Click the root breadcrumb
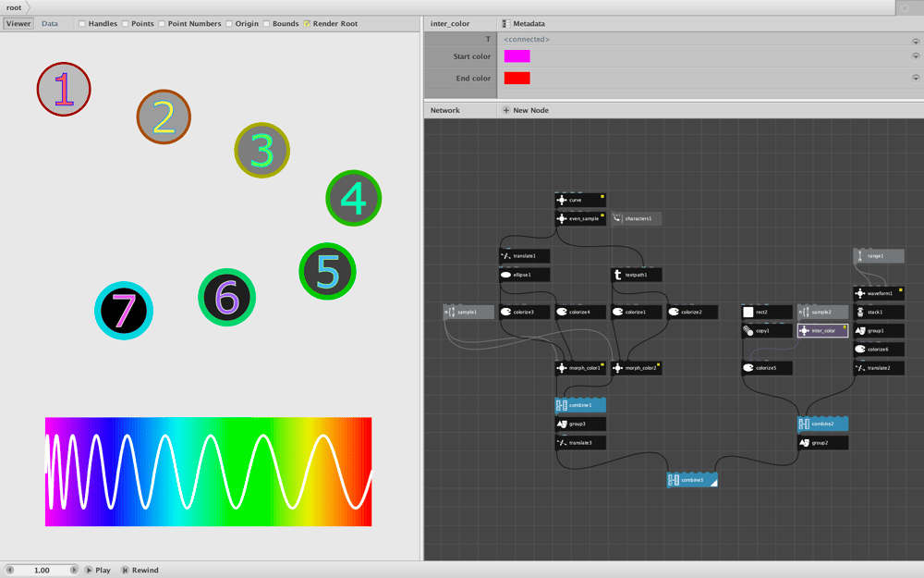The height and width of the screenshot is (578, 924). pyautogui.click(x=14, y=7)
